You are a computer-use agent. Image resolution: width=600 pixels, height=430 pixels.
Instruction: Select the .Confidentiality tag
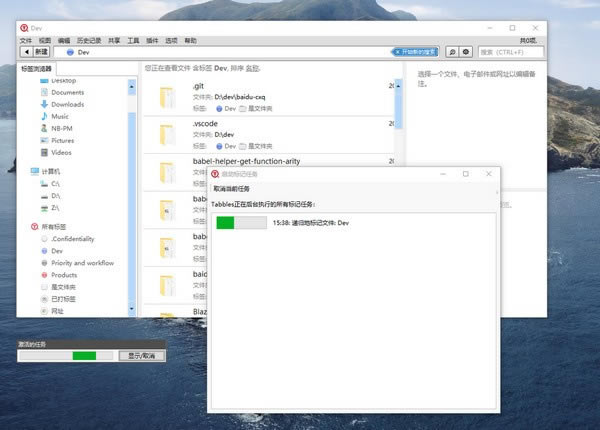click(72, 239)
